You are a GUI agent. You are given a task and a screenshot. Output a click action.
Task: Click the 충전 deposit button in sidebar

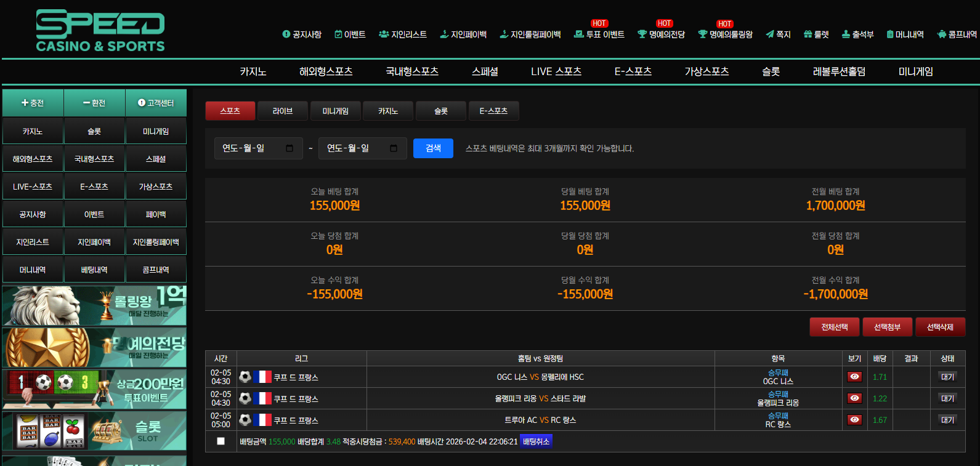pyautogui.click(x=33, y=103)
